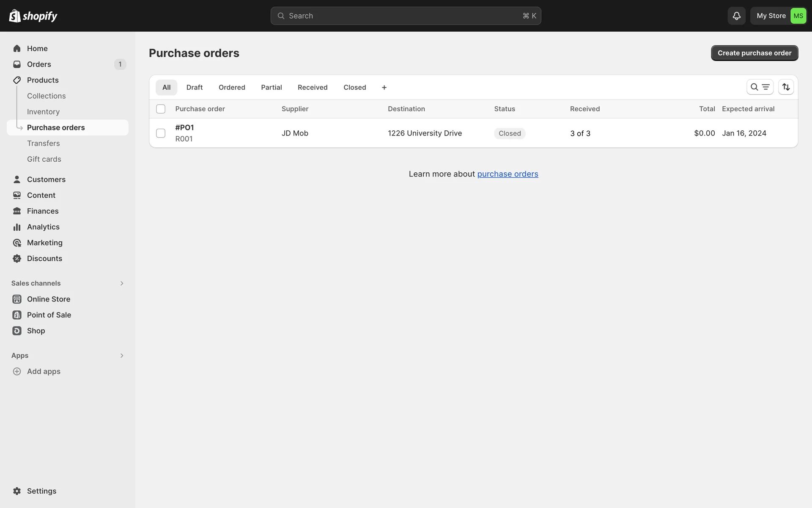The height and width of the screenshot is (508, 812).
Task: Switch to the Received tab
Action: (x=313, y=87)
